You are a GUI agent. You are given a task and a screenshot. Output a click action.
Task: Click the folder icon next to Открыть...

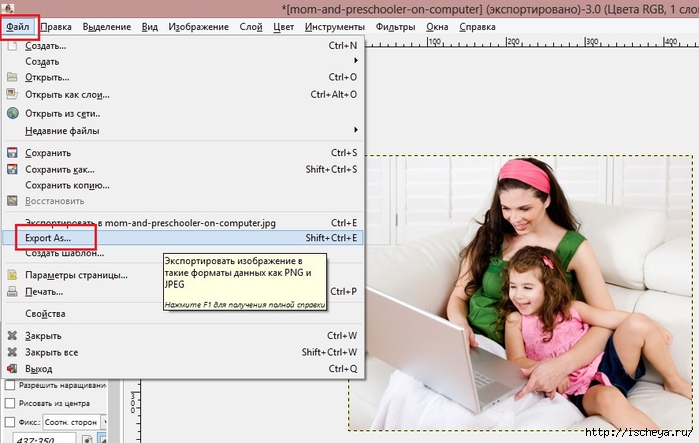coord(12,77)
